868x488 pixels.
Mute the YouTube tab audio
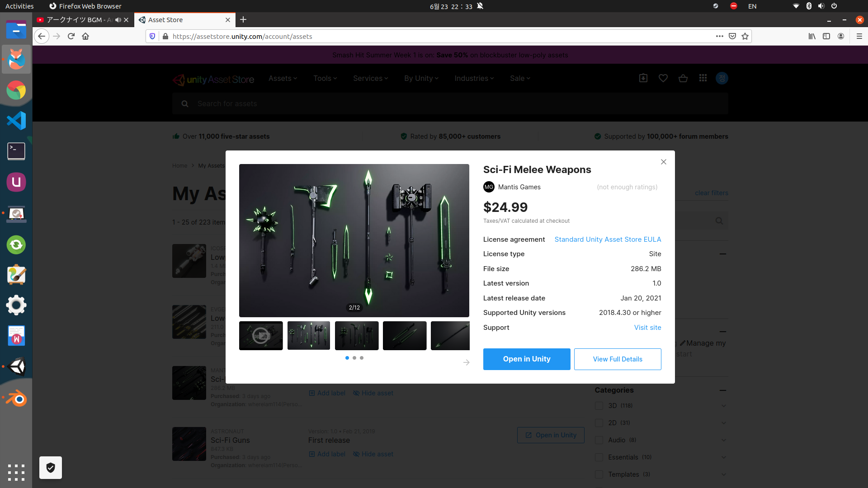click(118, 20)
